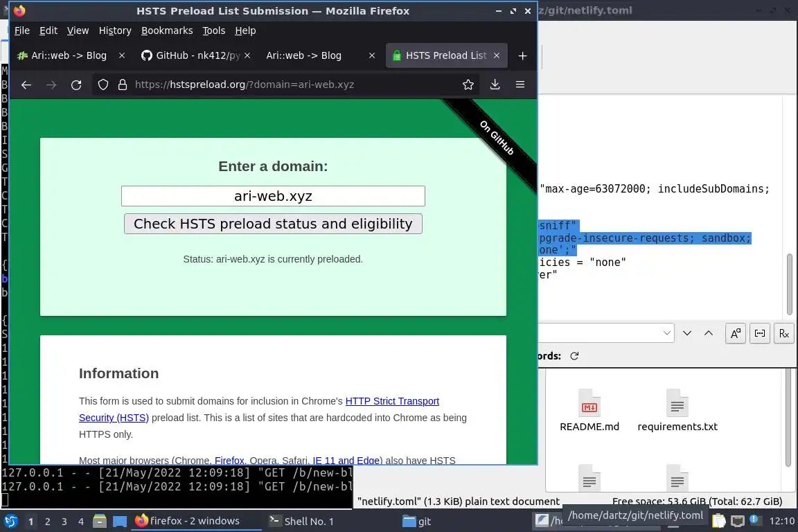Open the HTTP Strict Transport link
Screen dimensions: 798x532
(x=392, y=401)
